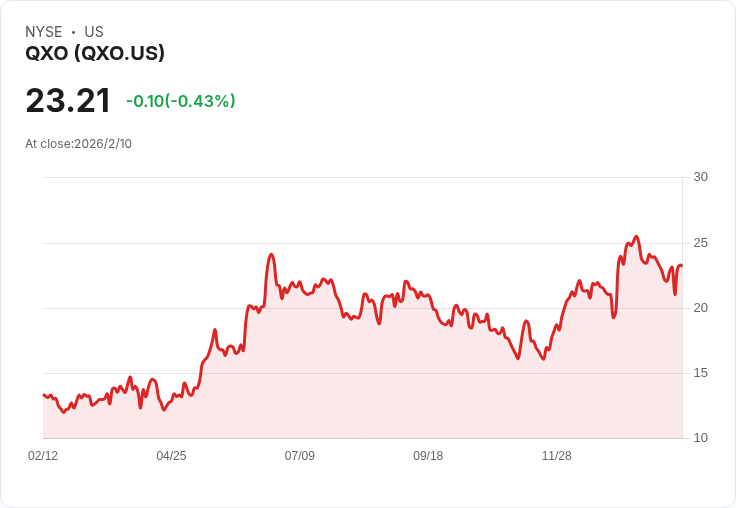Click the At close 2026/2/10 timestamp
The image size is (736, 508).
(x=79, y=144)
